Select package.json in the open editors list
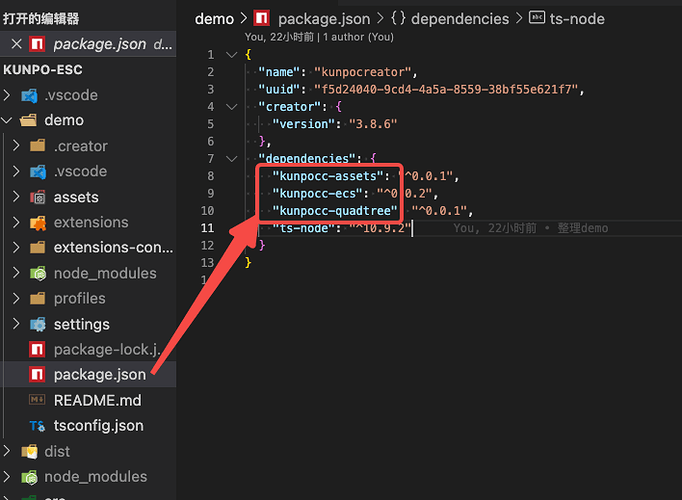 coord(88,44)
